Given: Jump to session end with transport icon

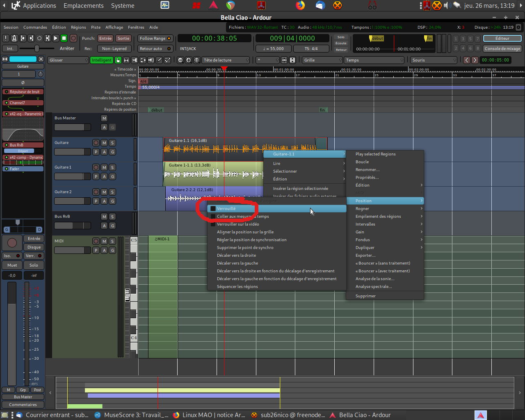Looking at the screenshot, I should pos(31,38).
